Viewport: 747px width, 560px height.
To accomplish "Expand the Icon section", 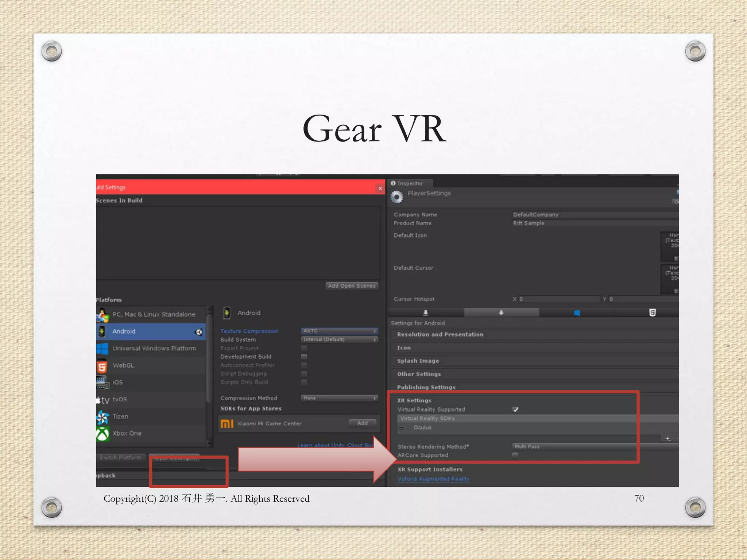I will tap(534, 348).
